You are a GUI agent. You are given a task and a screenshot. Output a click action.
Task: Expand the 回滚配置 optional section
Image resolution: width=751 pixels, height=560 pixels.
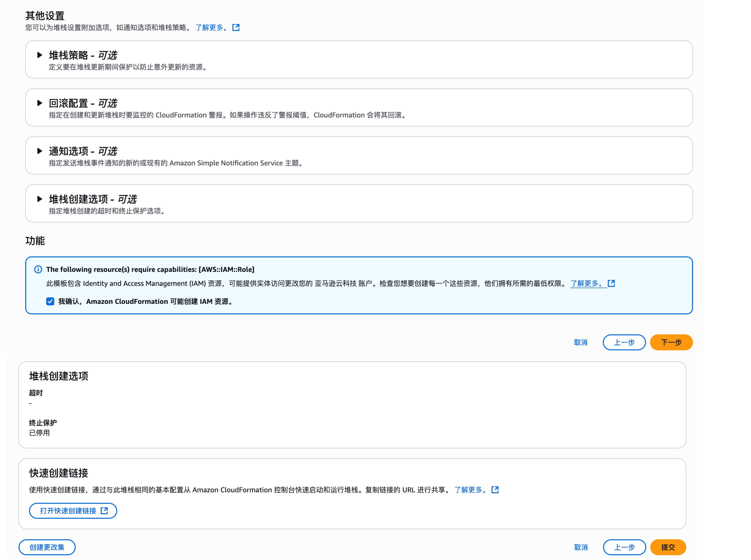(x=40, y=103)
